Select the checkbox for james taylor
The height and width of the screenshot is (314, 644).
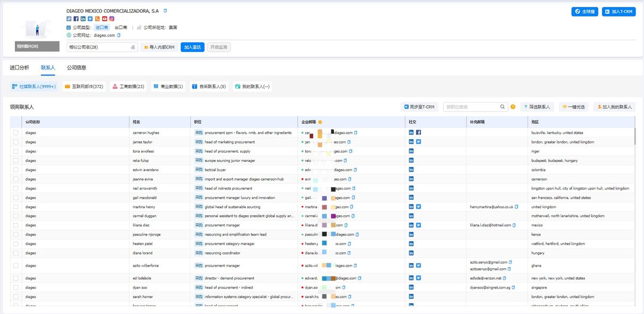point(16,142)
